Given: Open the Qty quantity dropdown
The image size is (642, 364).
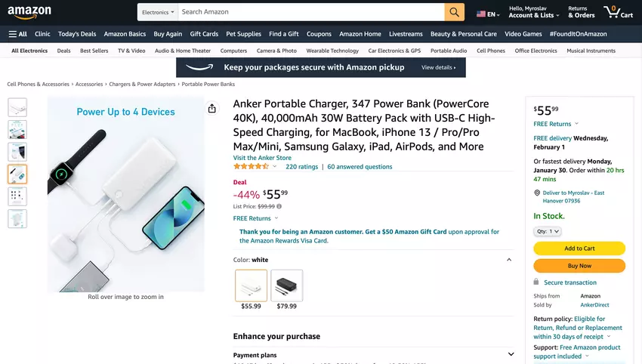Looking at the screenshot, I should (548, 231).
